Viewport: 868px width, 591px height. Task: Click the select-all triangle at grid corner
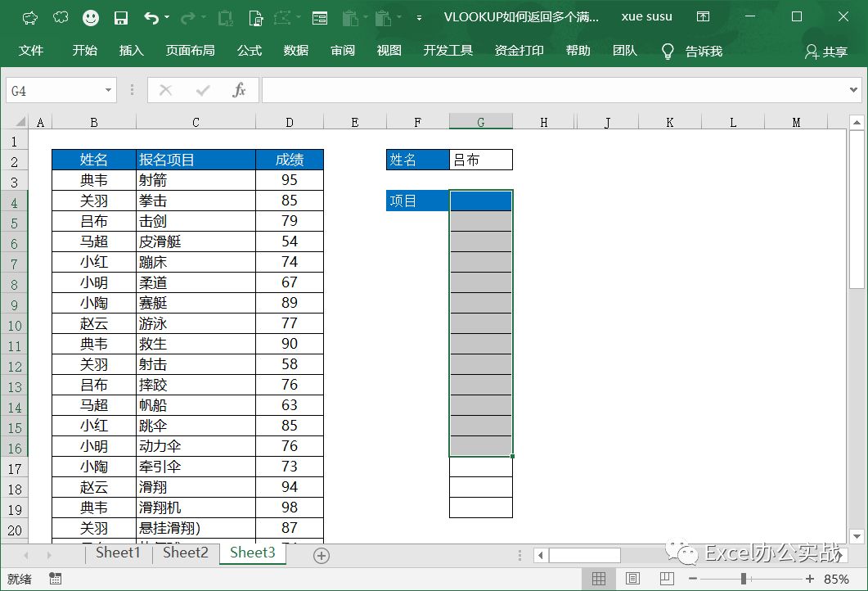pyautogui.click(x=20, y=122)
